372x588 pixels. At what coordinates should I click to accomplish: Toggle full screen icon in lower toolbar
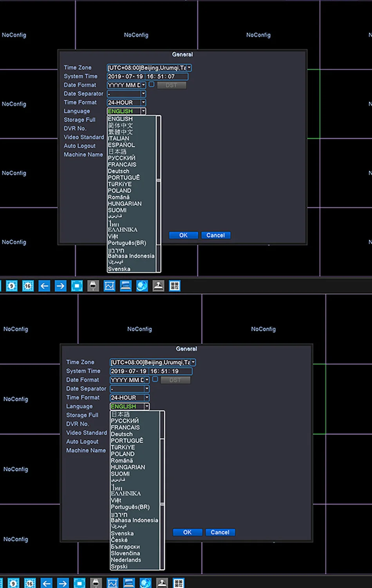tap(79, 583)
